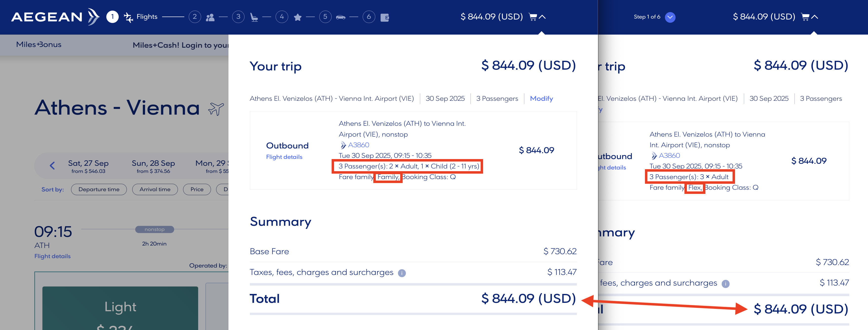Enable Price sorting

click(197, 189)
